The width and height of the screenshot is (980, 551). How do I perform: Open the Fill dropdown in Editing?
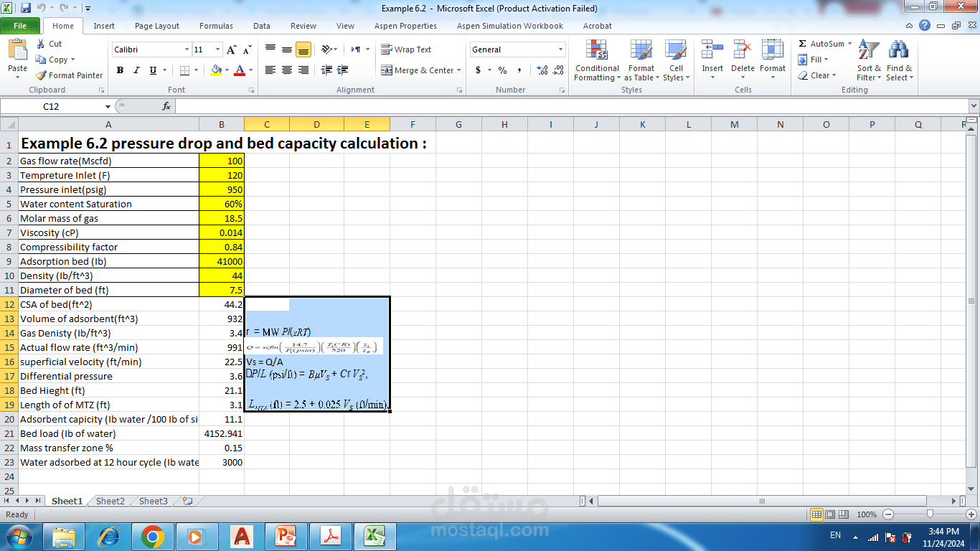click(813, 60)
